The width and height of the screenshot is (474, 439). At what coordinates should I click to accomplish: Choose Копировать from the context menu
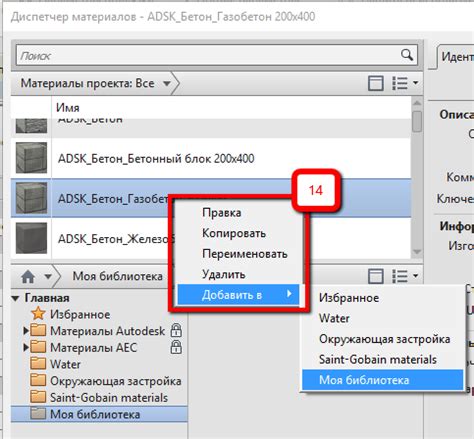point(234,233)
